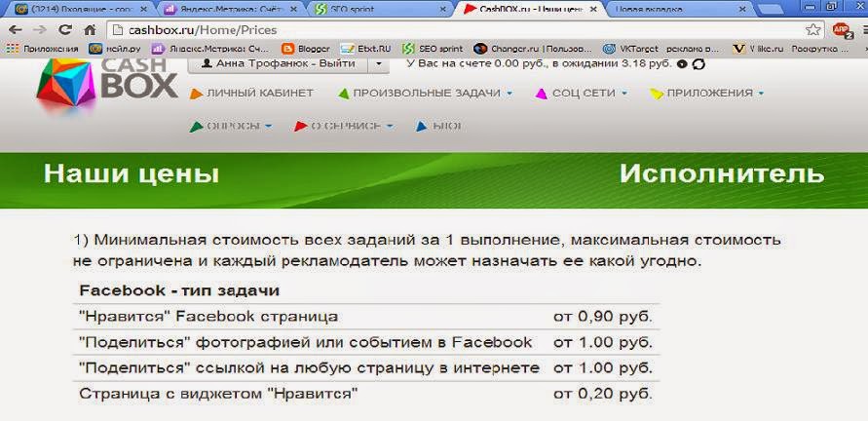Screen dimensions: 868x421
Task: Click the refresh balance circular arrows icon
Action: tap(699, 64)
